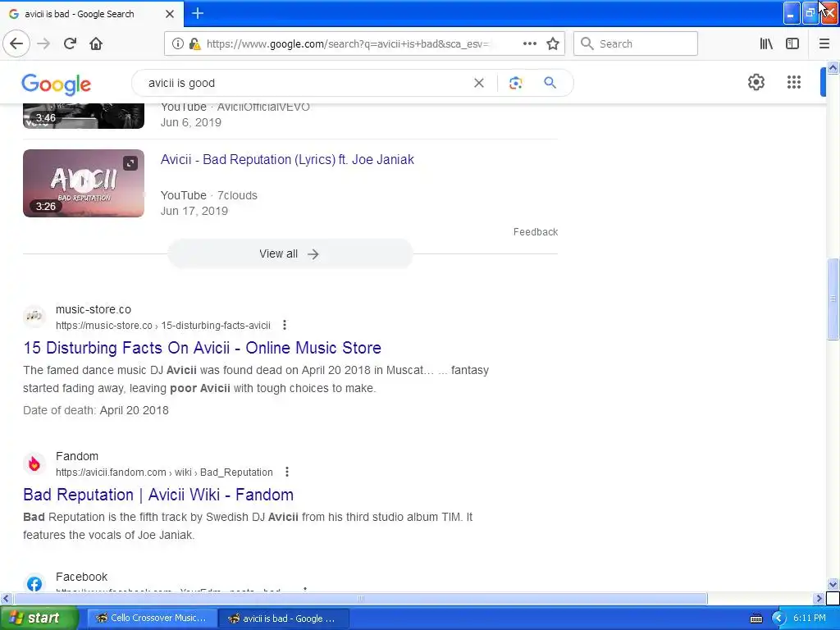Open the Google apps grid
840x630 pixels.
click(794, 82)
